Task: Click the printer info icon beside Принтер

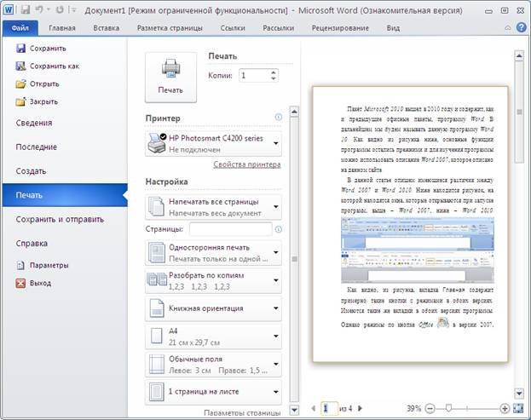Action: (x=278, y=118)
